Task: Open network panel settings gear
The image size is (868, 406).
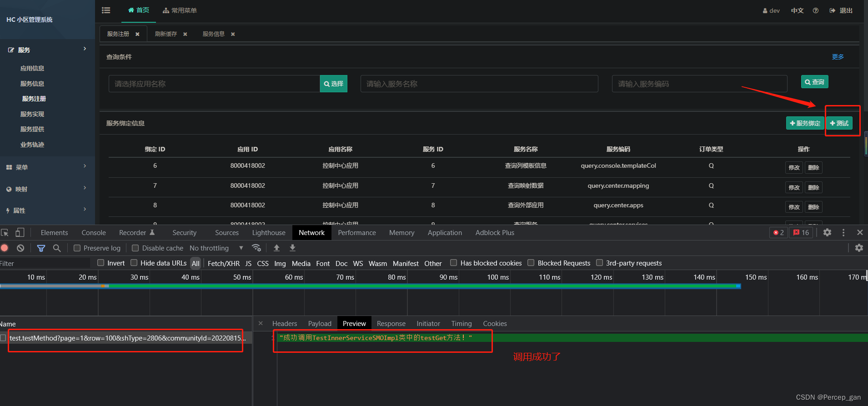Action: [859, 248]
